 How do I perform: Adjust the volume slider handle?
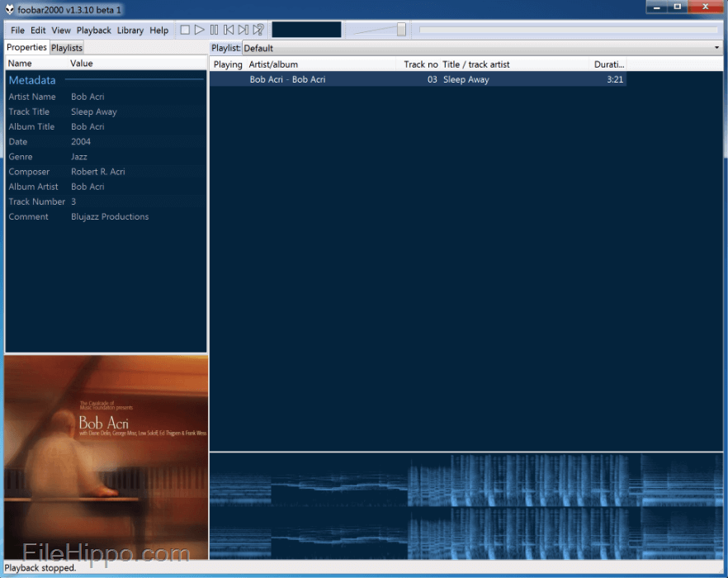pyautogui.click(x=402, y=29)
